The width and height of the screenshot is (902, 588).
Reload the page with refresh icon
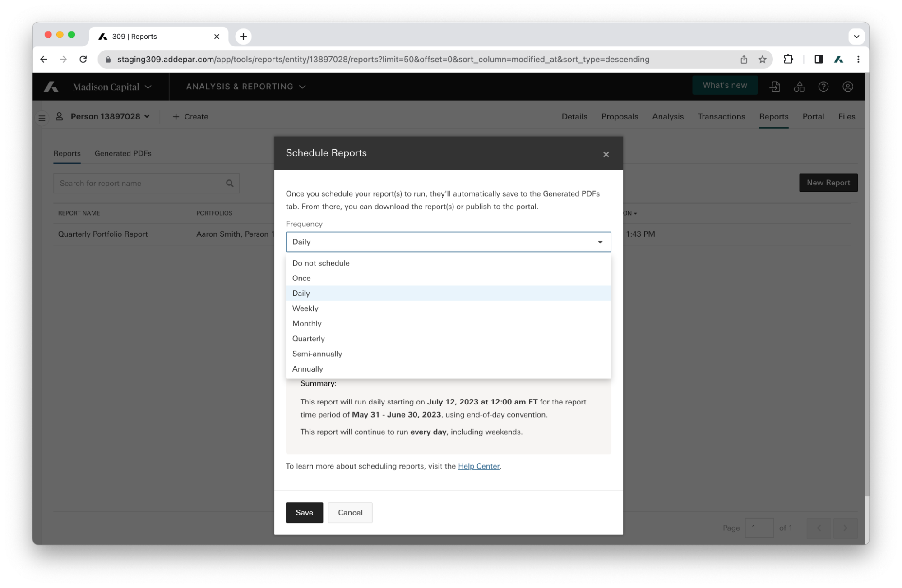(x=83, y=59)
